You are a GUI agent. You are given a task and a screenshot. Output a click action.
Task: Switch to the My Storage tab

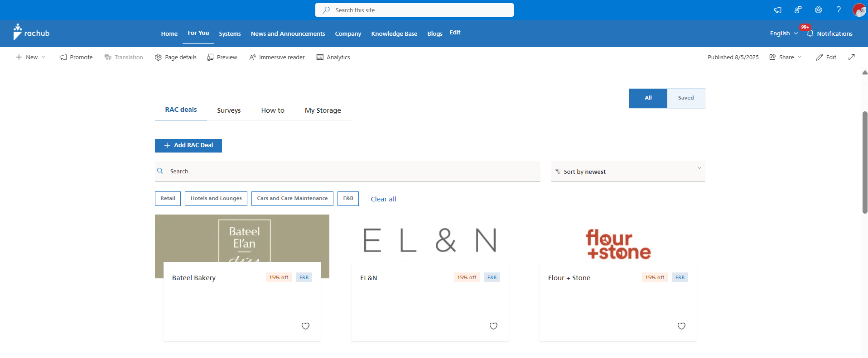(x=323, y=110)
